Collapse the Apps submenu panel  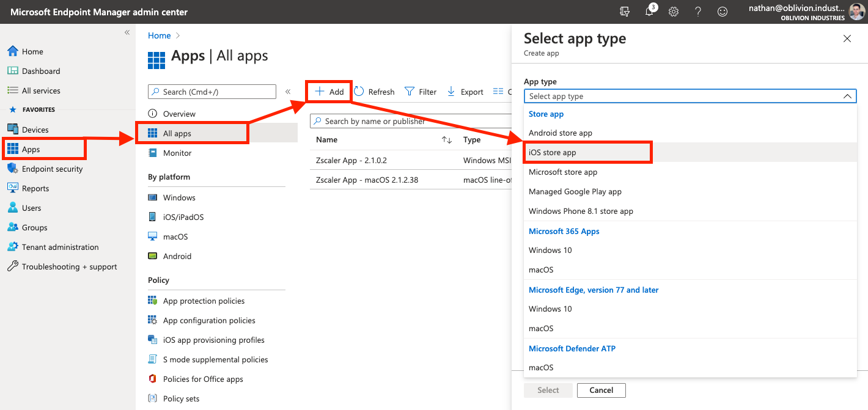tap(288, 92)
